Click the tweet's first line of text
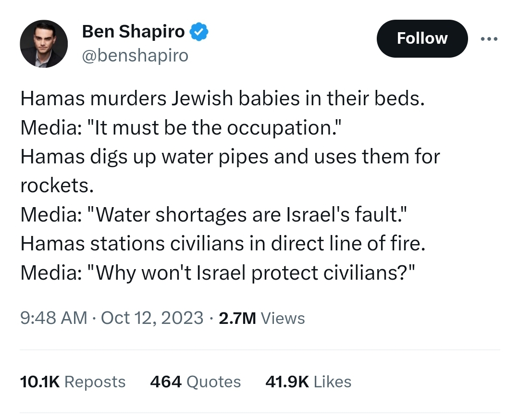Viewport: 519px width, 420px height. coord(222,99)
